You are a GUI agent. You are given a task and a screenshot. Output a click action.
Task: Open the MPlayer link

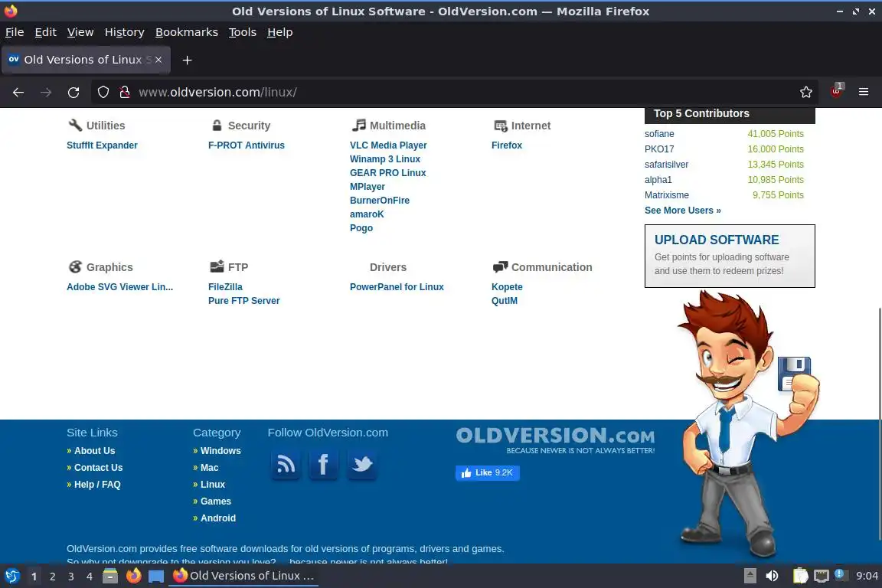(x=367, y=187)
